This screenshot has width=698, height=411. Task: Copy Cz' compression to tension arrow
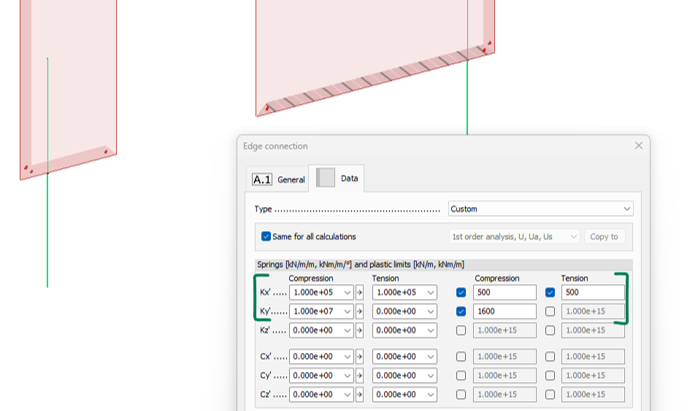[x=359, y=395]
